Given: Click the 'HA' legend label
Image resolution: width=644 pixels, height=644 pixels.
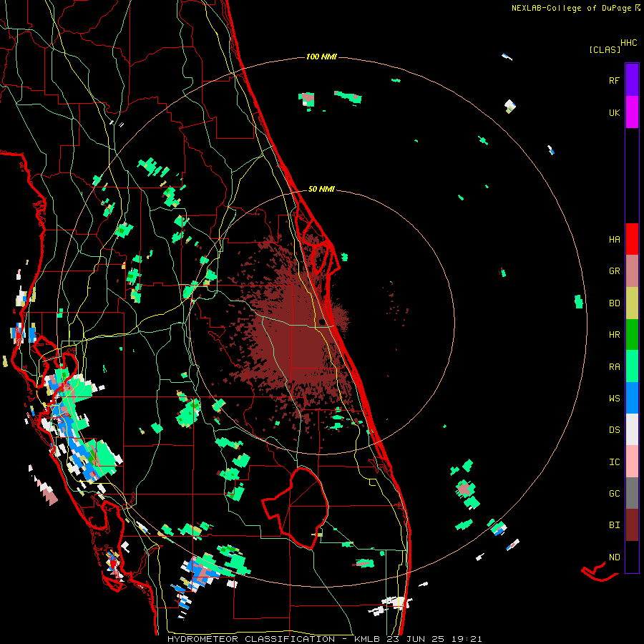Looking at the screenshot, I should (x=614, y=239).
